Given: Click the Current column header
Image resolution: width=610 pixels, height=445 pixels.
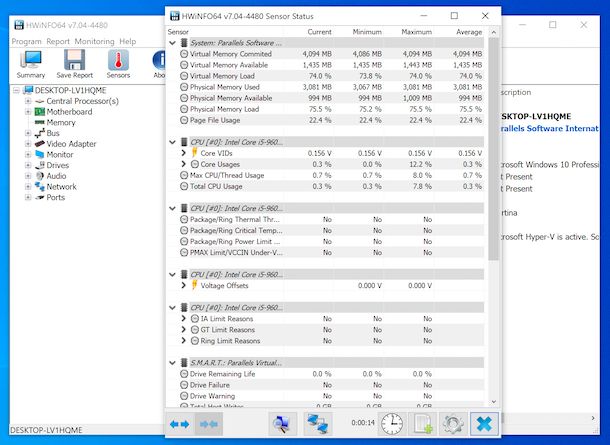Looking at the screenshot, I should click(319, 32).
